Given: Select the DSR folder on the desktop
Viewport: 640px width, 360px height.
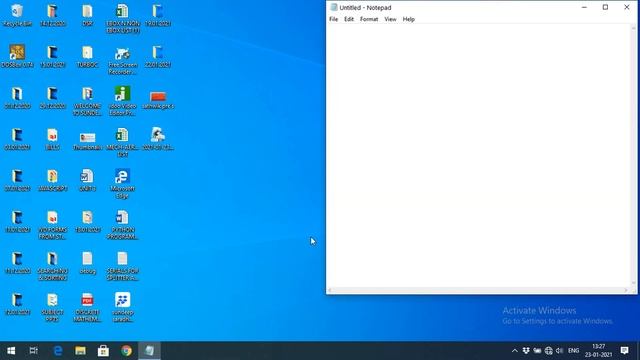Looking at the screenshot, I should (87, 15).
